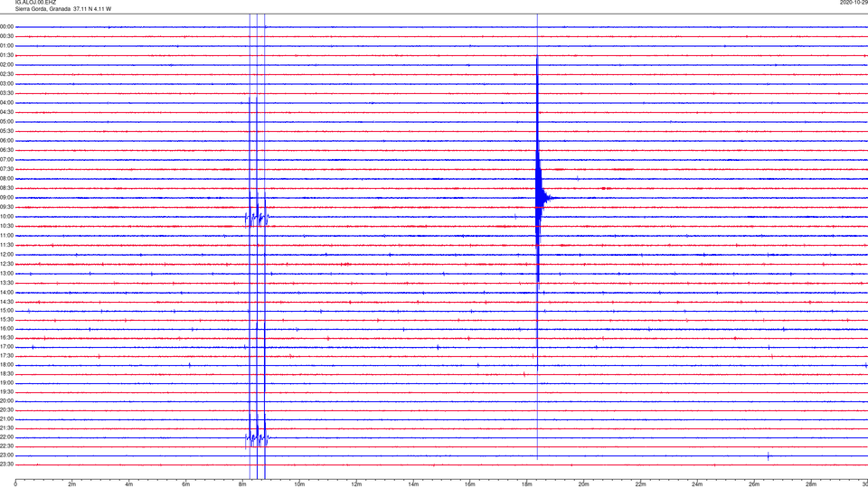Click the small event after the quake on the 08:00 trace

[578, 178]
